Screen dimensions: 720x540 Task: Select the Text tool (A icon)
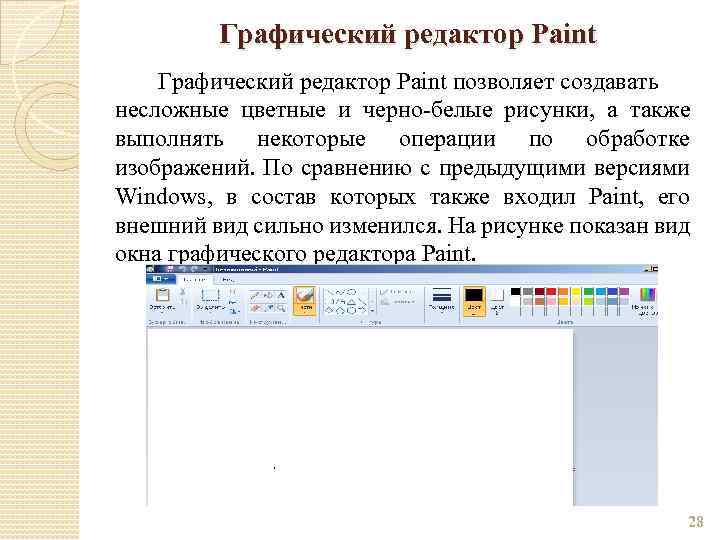(281, 295)
